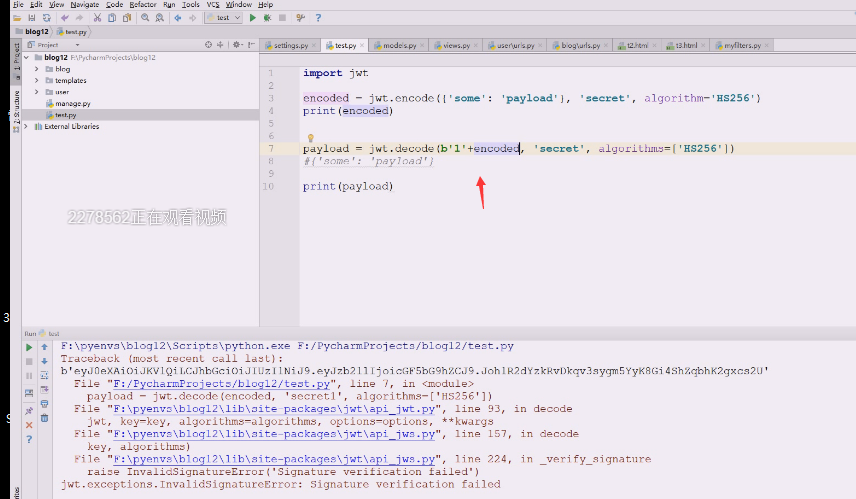The height and width of the screenshot is (499, 856).
Task: Toggle soft-wrap in Run panel
Action: (44, 376)
